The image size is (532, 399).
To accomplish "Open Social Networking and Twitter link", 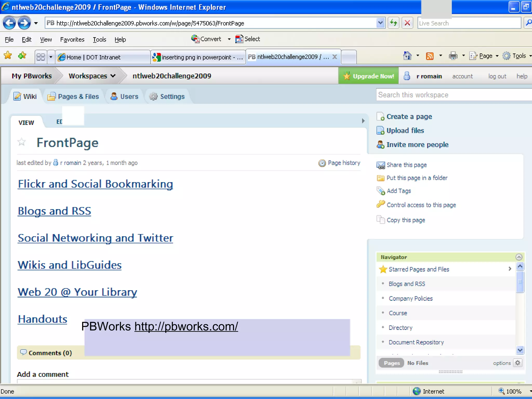I will click(95, 238).
